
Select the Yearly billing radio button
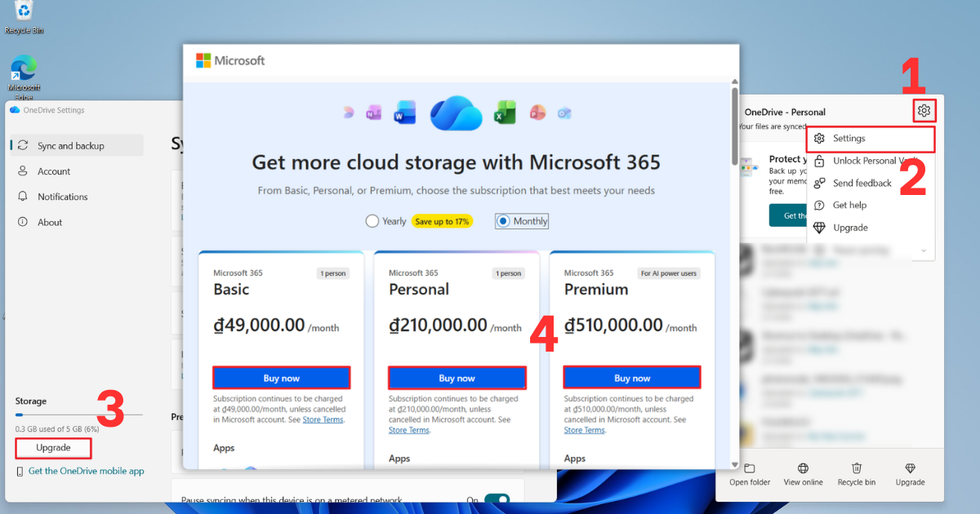[x=372, y=221]
